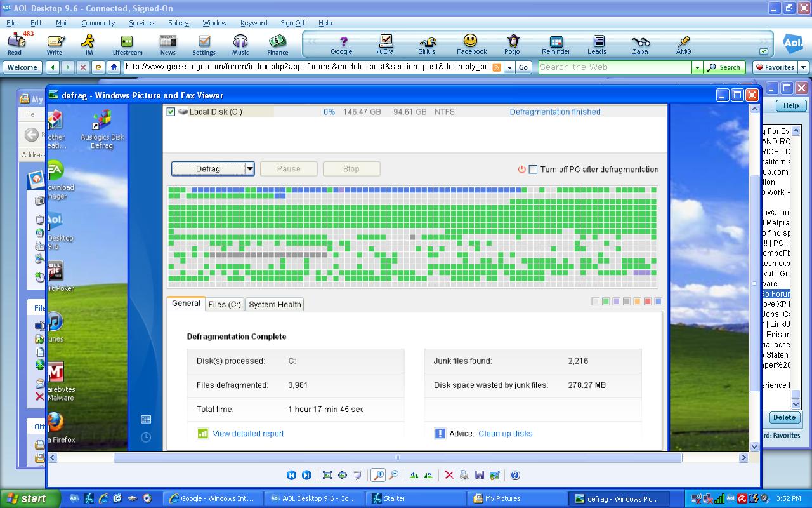Click the Clean up disks link

click(505, 434)
